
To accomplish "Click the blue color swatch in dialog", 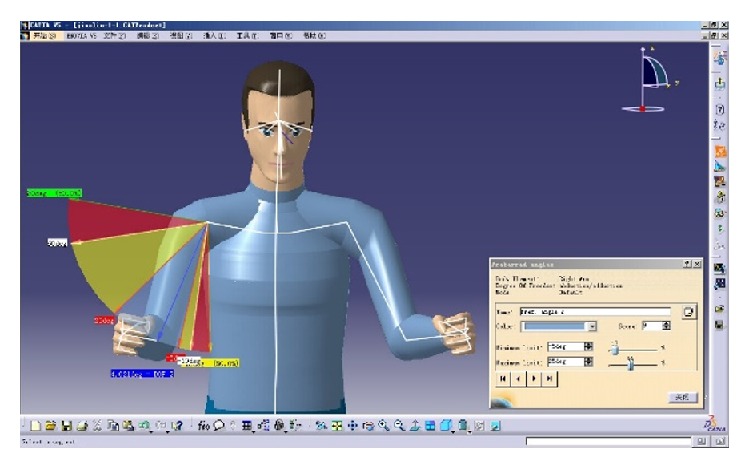I will coord(554,326).
